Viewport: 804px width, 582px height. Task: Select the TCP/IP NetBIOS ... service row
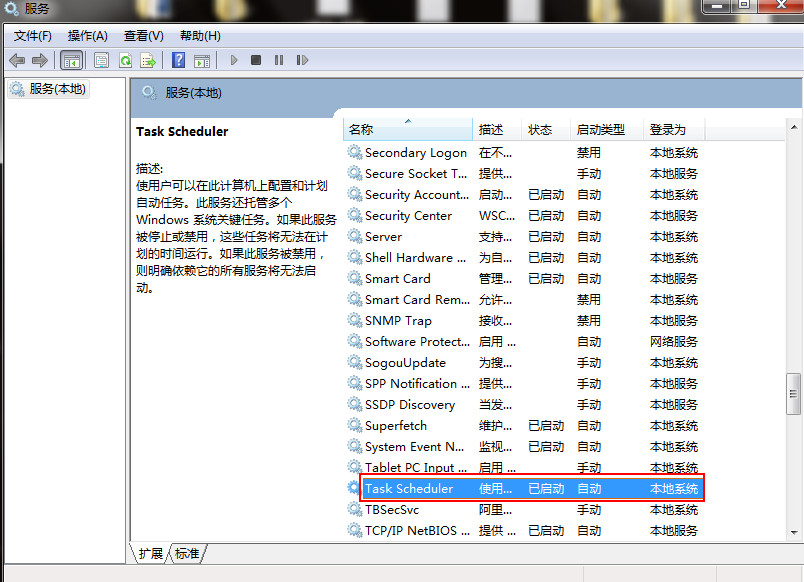(523, 531)
